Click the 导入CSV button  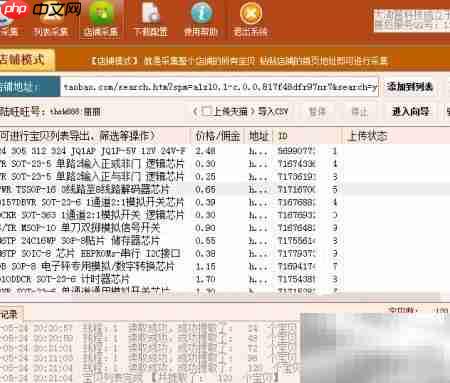click(x=273, y=111)
